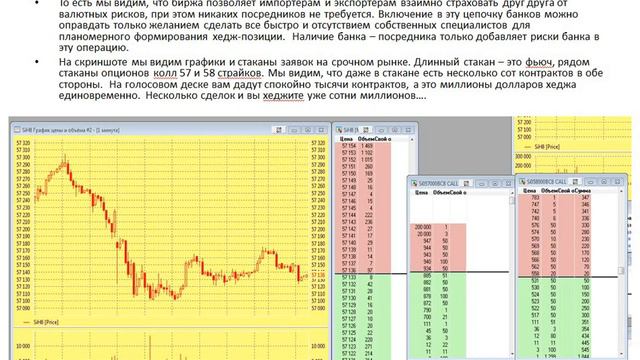
Task: Select 200 000 ask row in 57000 CALL book
Action: point(438,227)
